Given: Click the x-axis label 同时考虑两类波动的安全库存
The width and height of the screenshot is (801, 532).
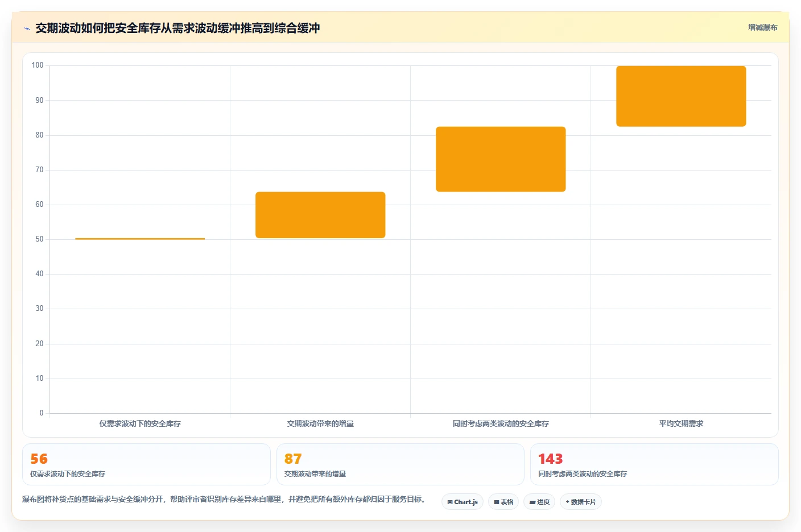Looking at the screenshot, I should point(501,423).
